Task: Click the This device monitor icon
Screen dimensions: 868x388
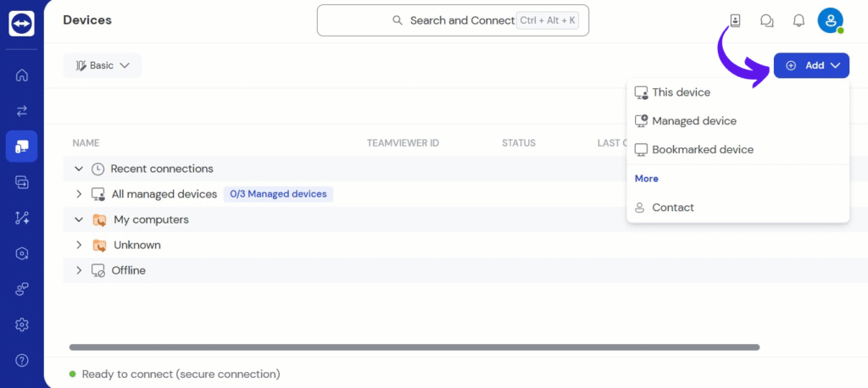Action: pos(641,93)
